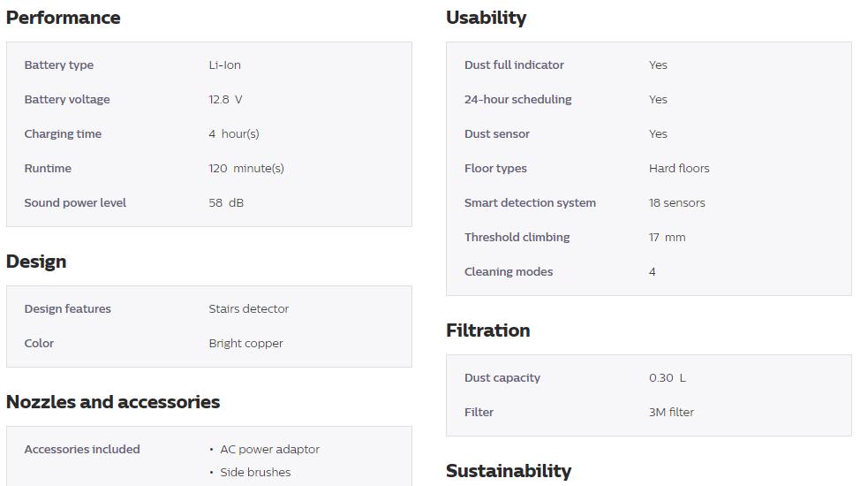The width and height of the screenshot is (868, 486).
Task: Select the Battery type label
Action: click(58, 65)
